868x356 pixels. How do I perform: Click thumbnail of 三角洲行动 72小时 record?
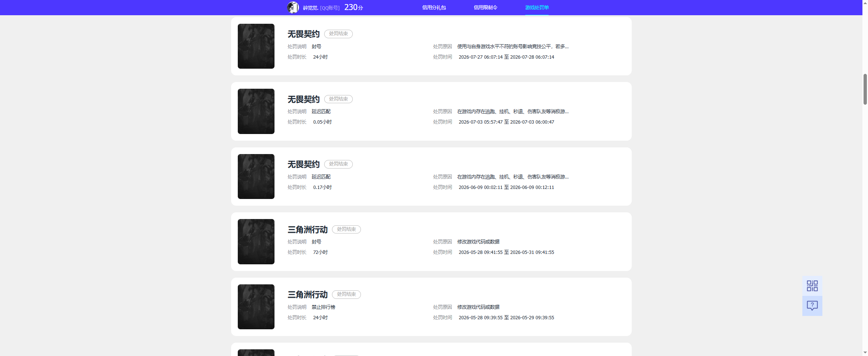[x=256, y=242]
